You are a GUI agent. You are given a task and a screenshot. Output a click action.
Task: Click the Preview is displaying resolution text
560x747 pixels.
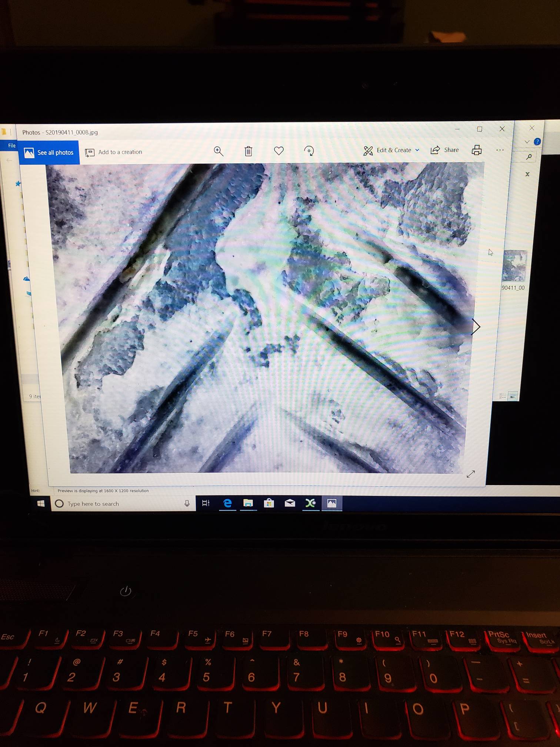(x=103, y=491)
